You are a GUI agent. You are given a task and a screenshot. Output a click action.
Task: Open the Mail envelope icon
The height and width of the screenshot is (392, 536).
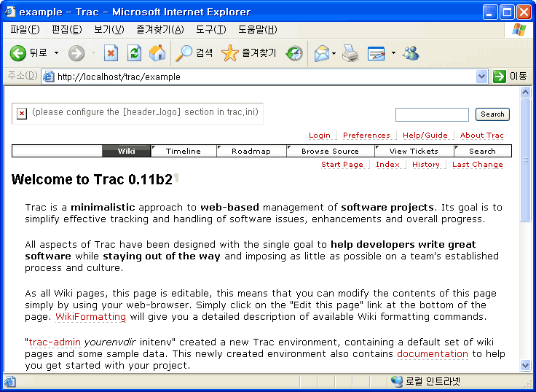pos(320,53)
